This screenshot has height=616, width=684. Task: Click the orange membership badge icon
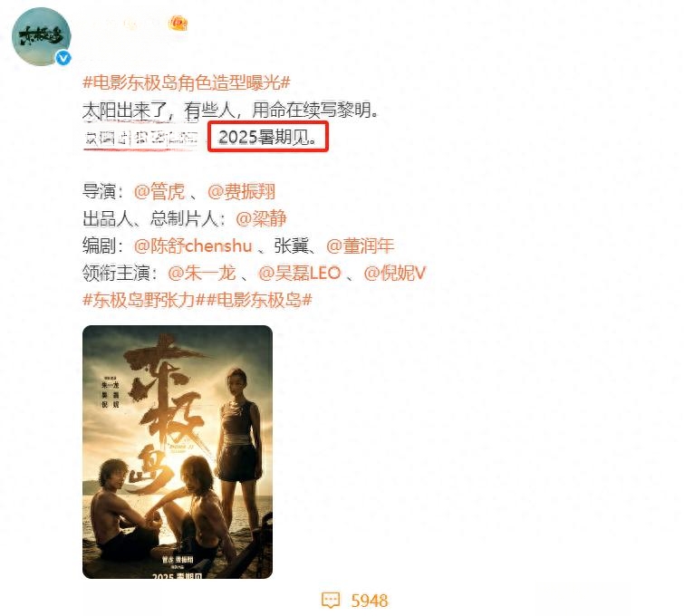point(178,23)
